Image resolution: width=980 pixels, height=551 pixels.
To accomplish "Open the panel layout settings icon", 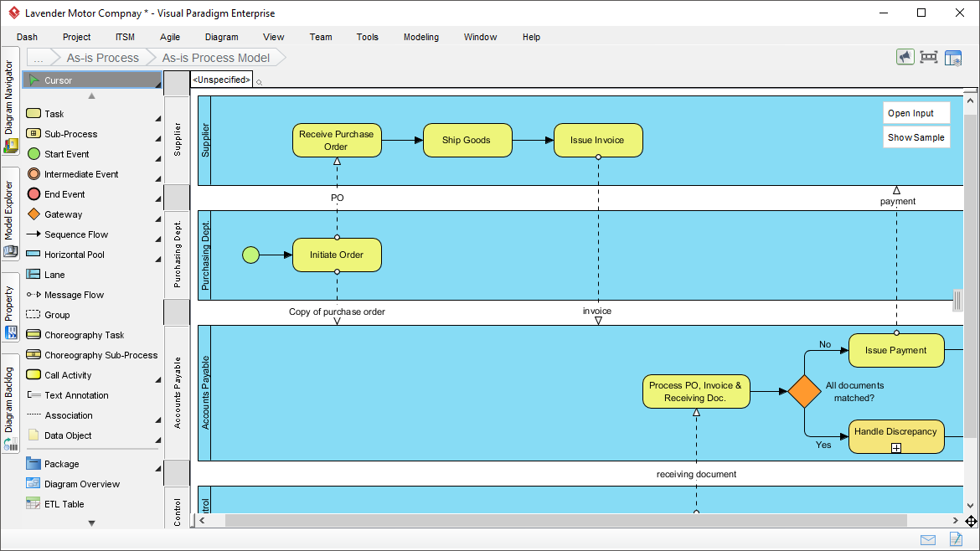I will click(x=953, y=58).
